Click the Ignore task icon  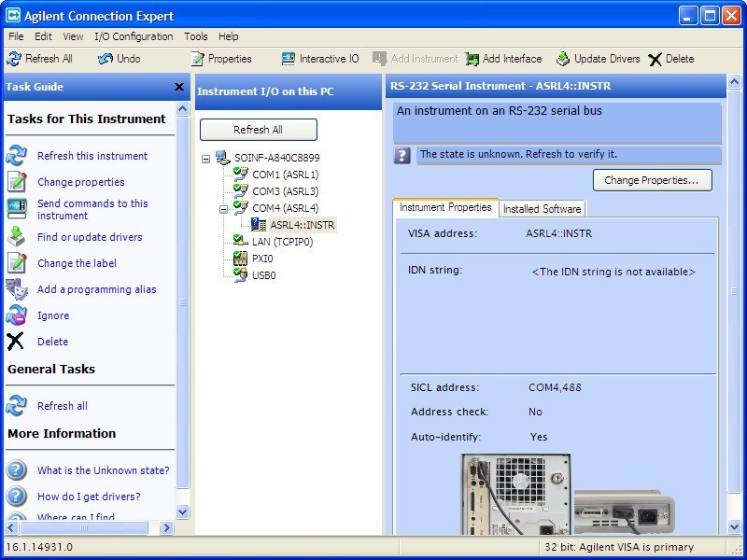click(x=16, y=315)
